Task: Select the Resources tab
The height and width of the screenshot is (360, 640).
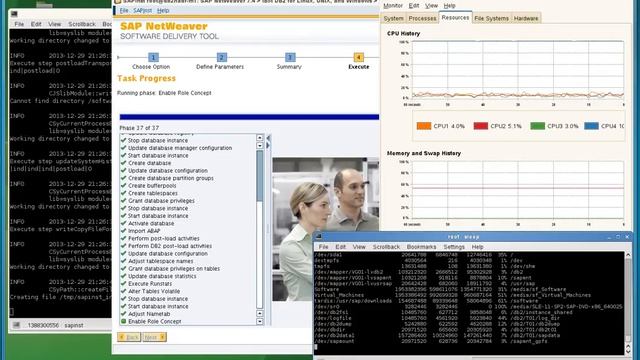Action: click(x=455, y=18)
